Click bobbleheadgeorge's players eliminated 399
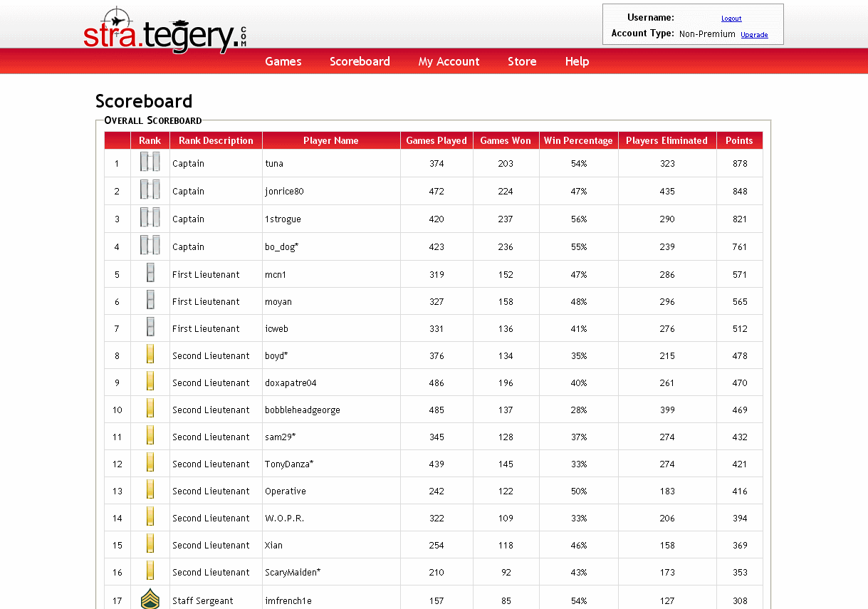Viewport: 868px width, 609px height. 667,410
